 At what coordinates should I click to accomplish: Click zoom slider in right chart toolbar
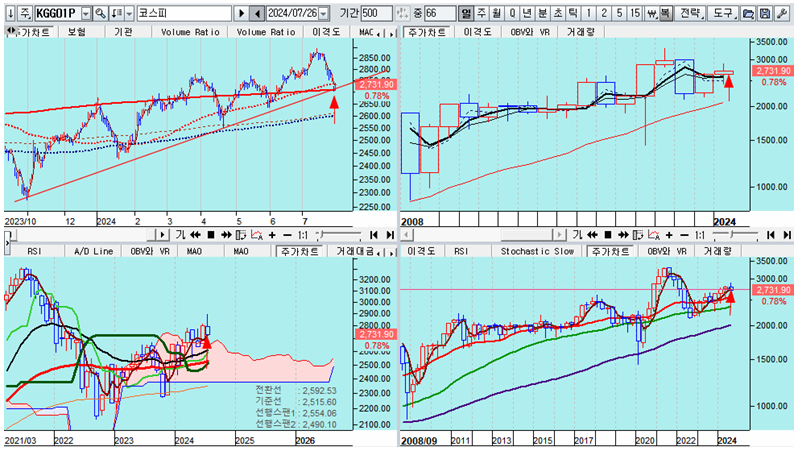point(735,235)
